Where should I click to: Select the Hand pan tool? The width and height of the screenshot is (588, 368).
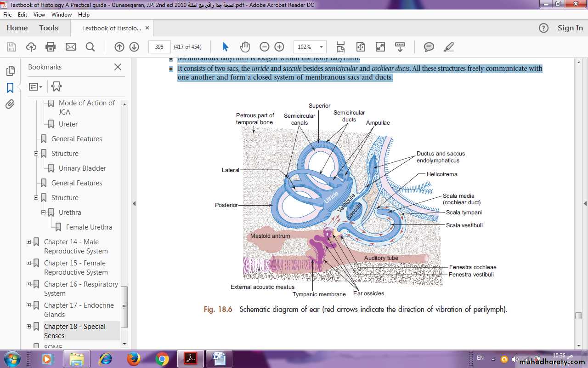245,46
